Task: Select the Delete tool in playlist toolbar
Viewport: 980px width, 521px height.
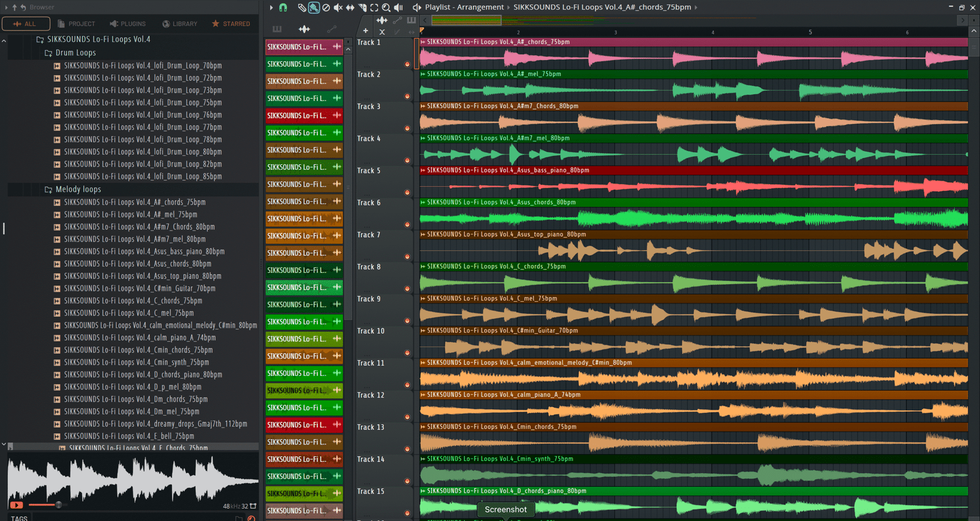Action: [x=326, y=7]
